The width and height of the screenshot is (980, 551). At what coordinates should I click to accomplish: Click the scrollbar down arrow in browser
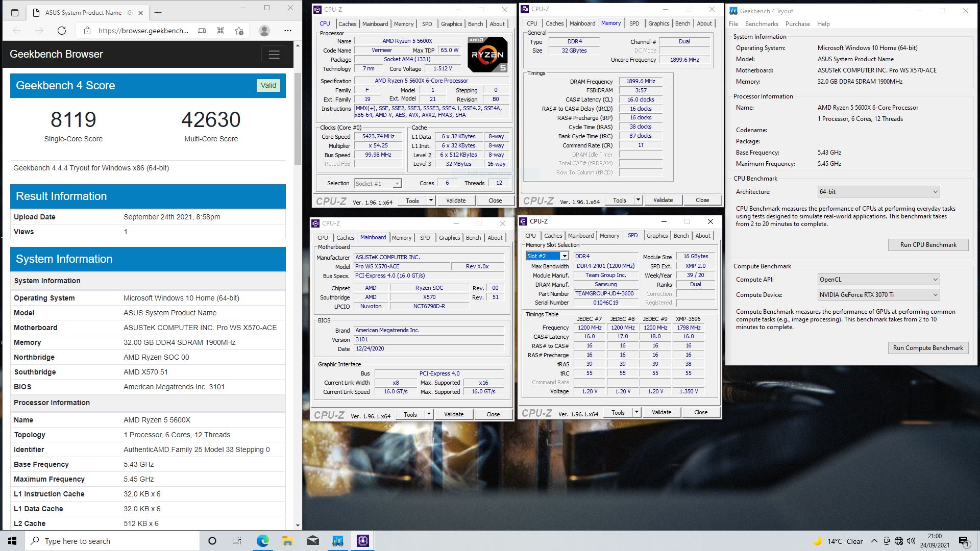(x=298, y=525)
